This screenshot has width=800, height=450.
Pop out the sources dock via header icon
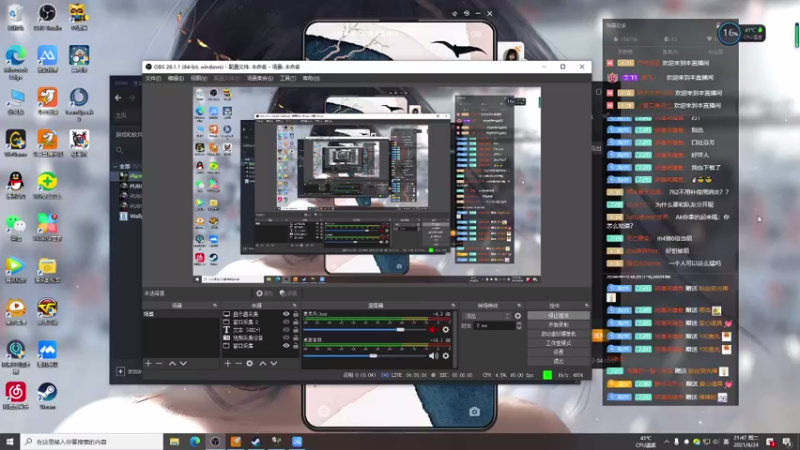(294, 306)
